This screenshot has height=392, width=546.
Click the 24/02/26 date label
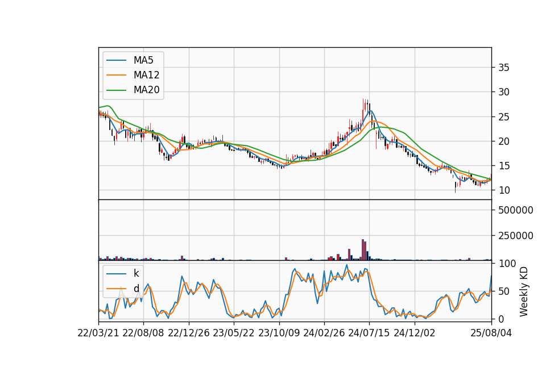click(324, 333)
